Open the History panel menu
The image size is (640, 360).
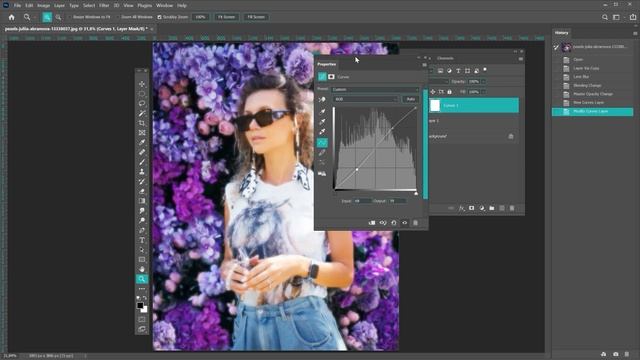[635, 33]
